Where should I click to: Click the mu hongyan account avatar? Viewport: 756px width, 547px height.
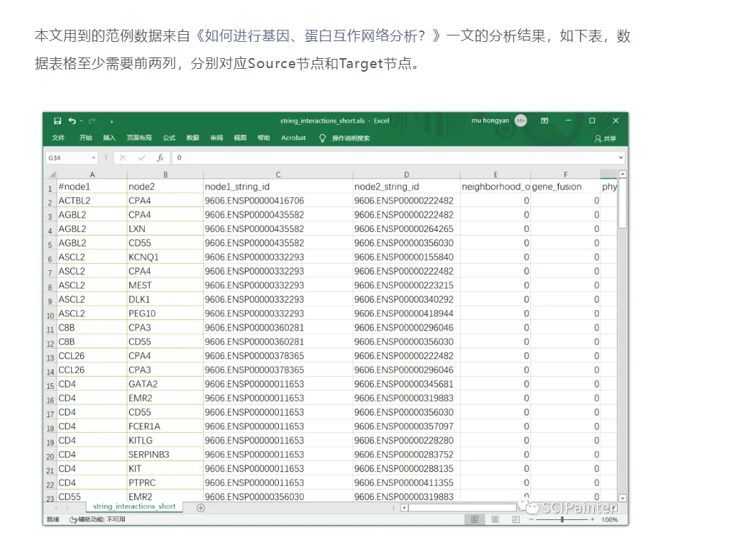pyautogui.click(x=521, y=121)
